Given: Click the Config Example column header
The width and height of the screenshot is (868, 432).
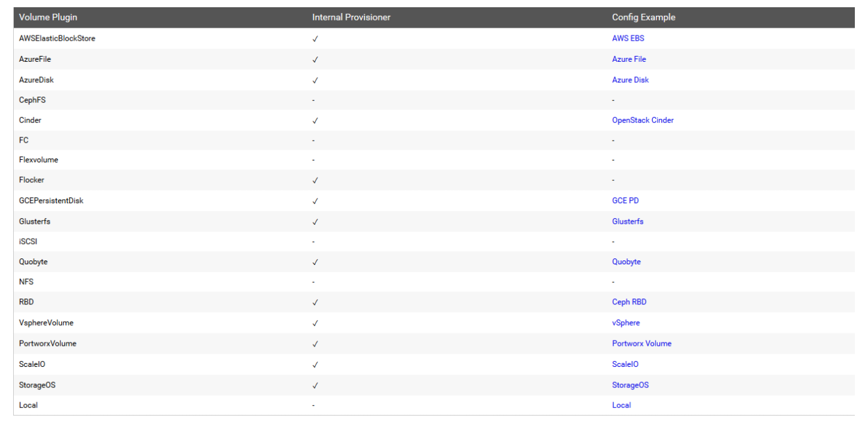Looking at the screenshot, I should (x=644, y=17).
